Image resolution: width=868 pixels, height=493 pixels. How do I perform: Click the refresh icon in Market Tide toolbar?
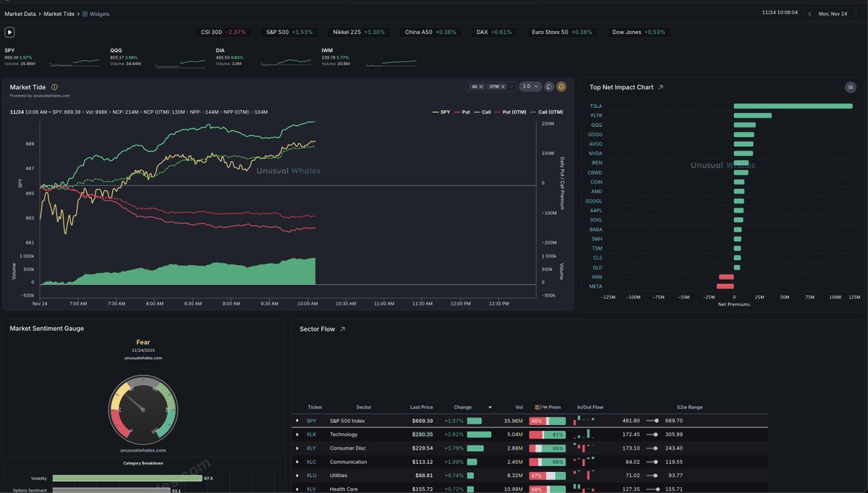(x=549, y=86)
